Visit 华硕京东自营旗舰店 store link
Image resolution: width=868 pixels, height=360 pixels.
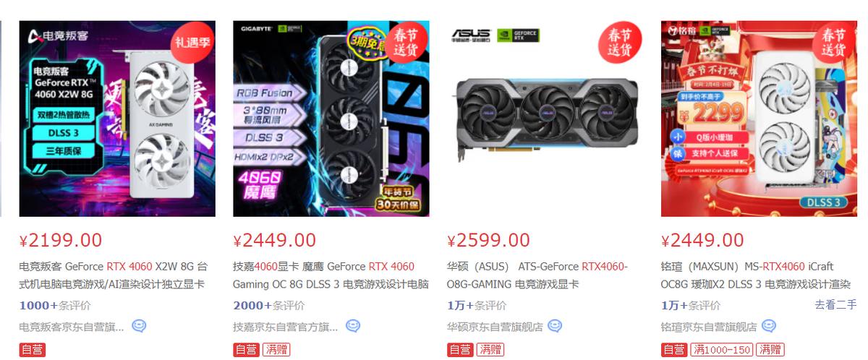click(x=495, y=327)
